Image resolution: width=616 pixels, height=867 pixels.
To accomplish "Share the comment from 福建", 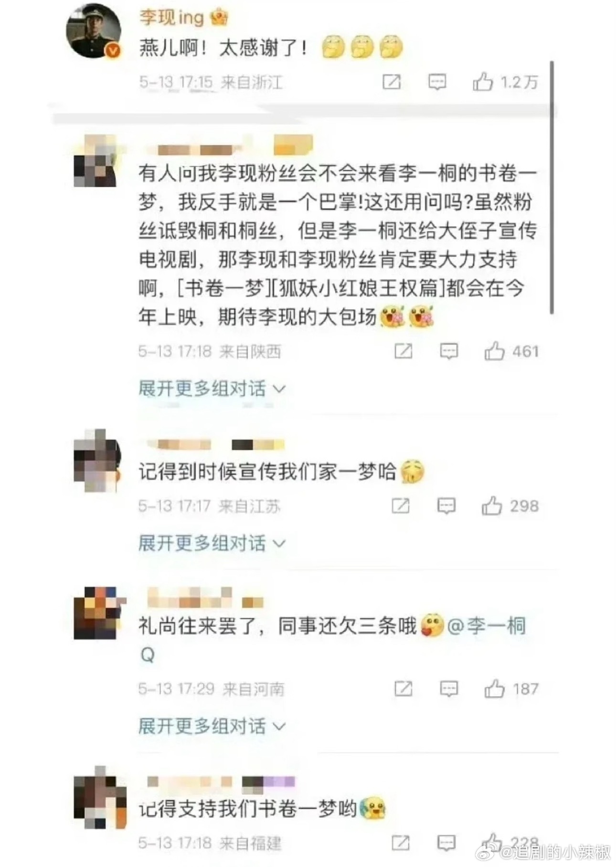I will click(400, 843).
